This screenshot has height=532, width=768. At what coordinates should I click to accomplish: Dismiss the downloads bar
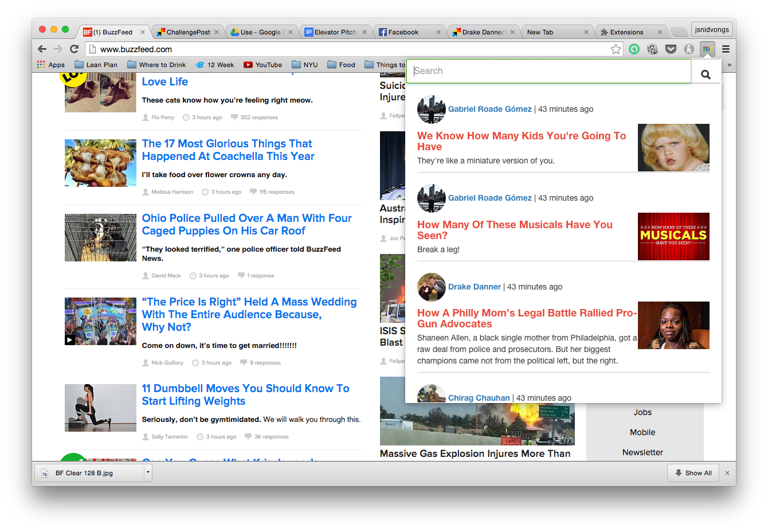[727, 473]
